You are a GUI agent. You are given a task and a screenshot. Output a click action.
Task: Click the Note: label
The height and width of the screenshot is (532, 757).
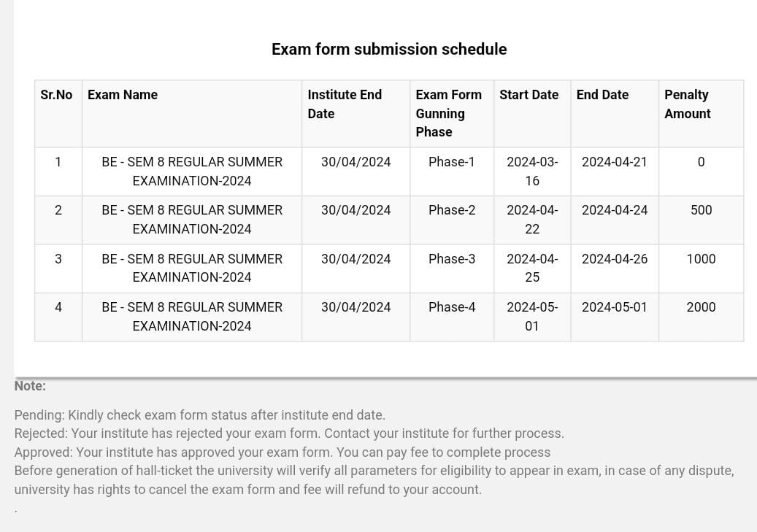30,386
